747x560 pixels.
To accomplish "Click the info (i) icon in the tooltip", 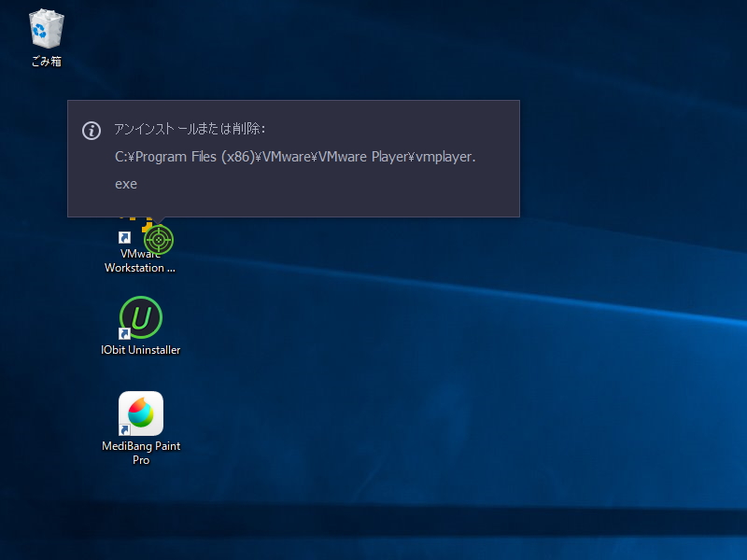I will pos(90,128).
